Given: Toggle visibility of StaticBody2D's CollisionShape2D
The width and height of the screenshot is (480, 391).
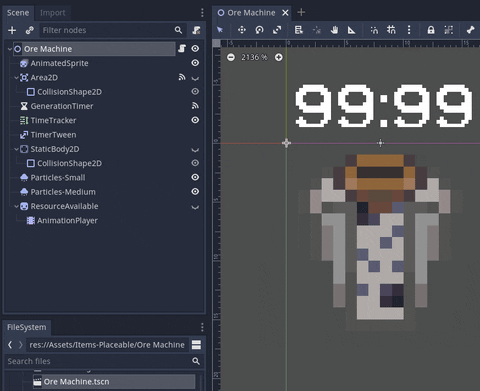Looking at the screenshot, I should 195,163.
